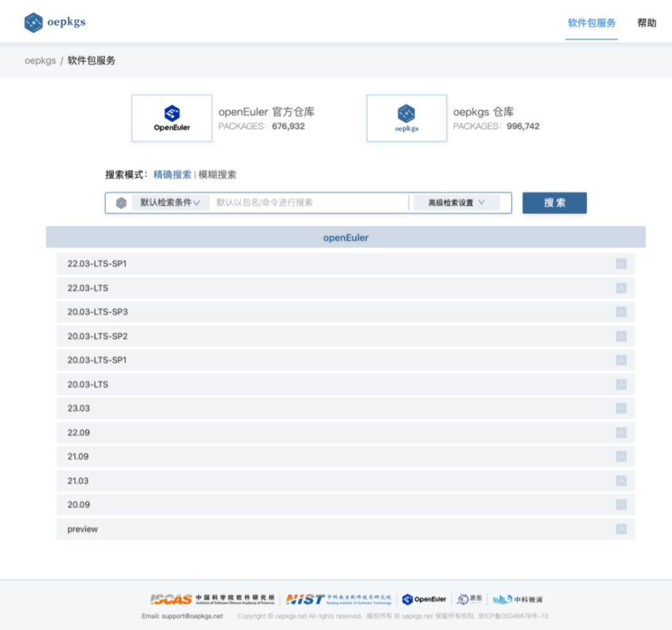Switch to 精确搜索 mode

coord(172,175)
